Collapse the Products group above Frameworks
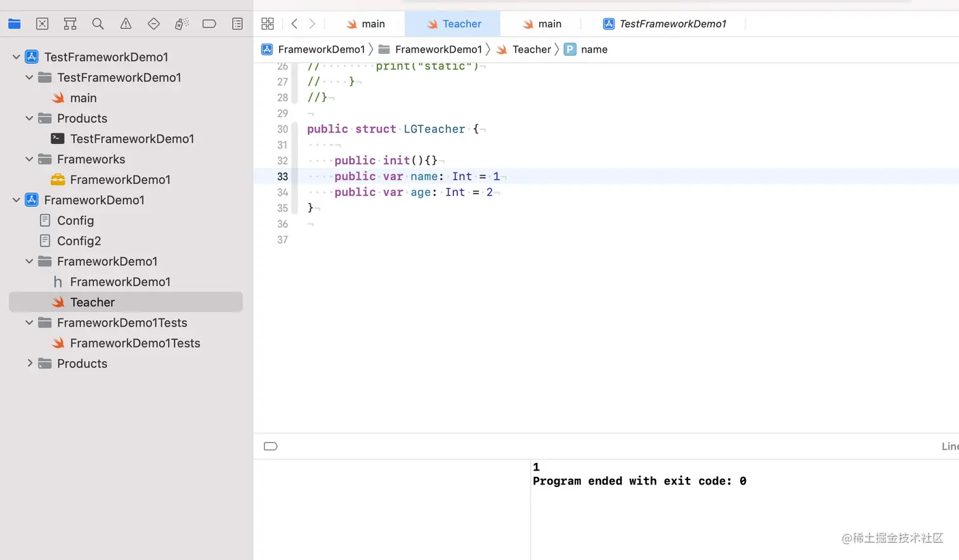Screen dimensions: 959x560 pyautogui.click(x=29, y=119)
